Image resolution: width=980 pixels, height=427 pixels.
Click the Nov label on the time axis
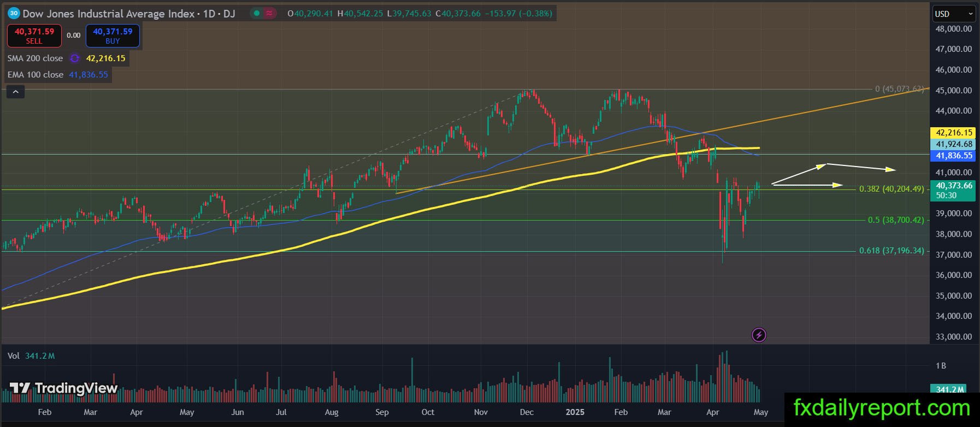pos(481,412)
